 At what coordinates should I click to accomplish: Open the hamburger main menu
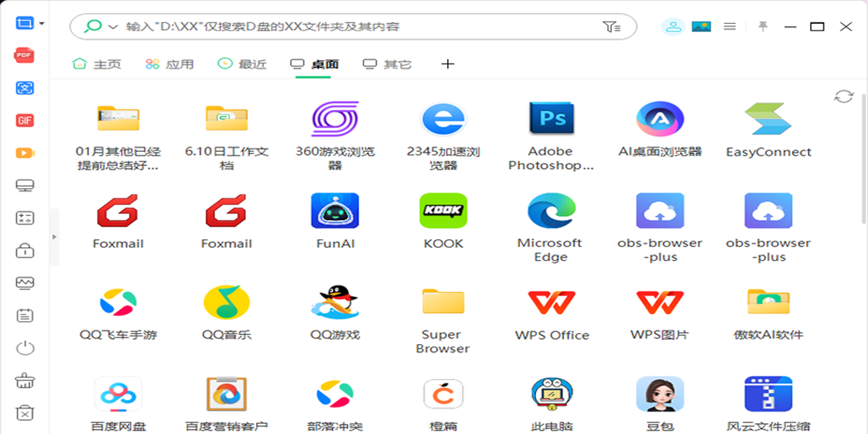click(730, 27)
